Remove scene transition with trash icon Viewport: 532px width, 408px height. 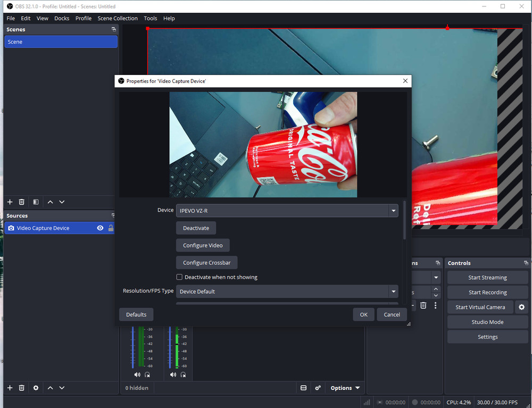423,305
